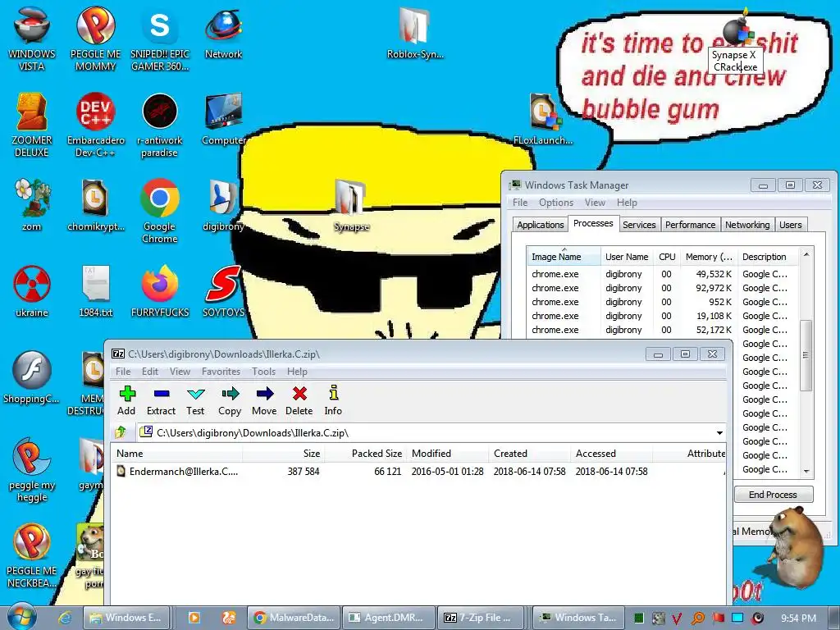Switch to MalwareData... Chrome taskbar button

tap(294, 618)
